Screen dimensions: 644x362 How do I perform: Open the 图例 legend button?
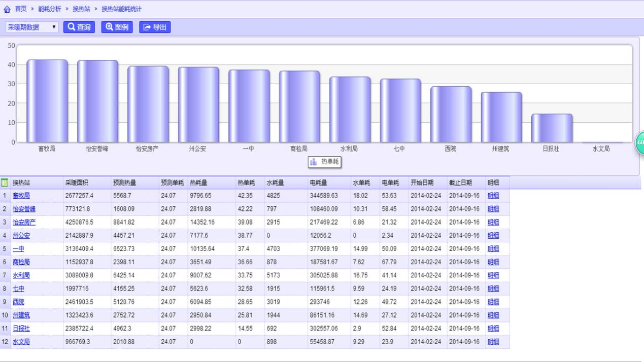(x=117, y=27)
